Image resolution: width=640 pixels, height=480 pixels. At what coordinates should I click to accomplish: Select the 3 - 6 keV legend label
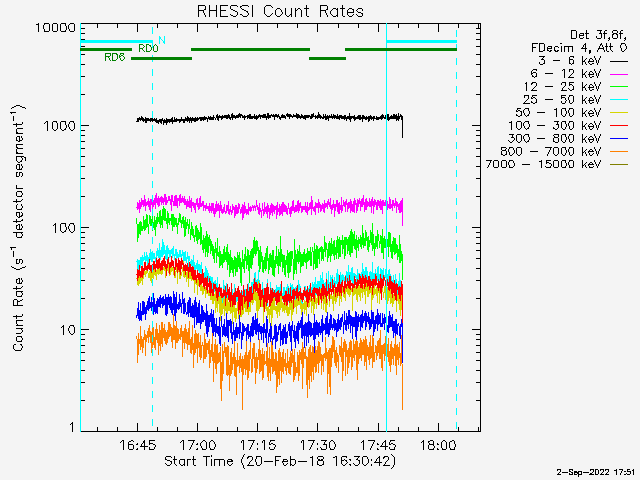point(570,61)
